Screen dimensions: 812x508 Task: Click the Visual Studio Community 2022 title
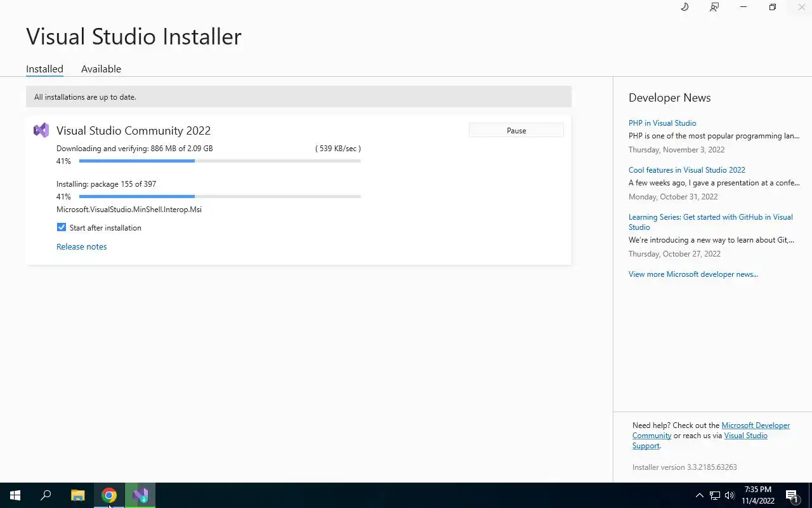tap(133, 130)
